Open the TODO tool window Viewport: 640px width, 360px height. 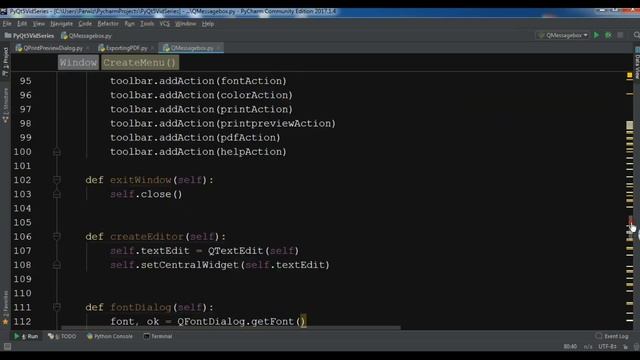point(62,336)
